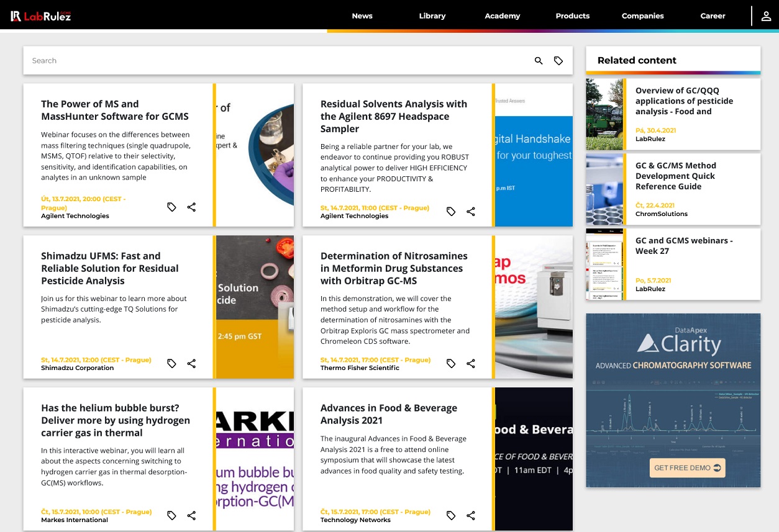The width and height of the screenshot is (779, 532).
Task: Click date 'Čt, 22.4.2021' in related content
Action: (x=655, y=206)
